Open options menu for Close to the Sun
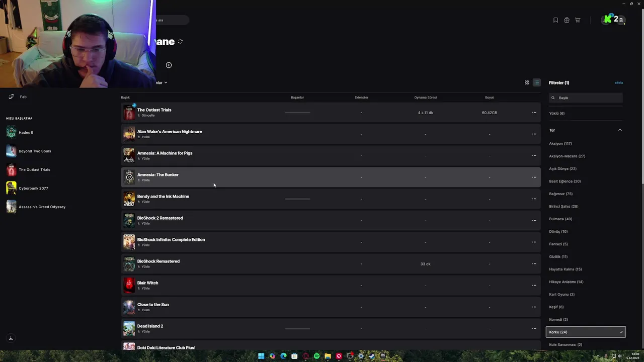644x362 pixels. [534, 307]
